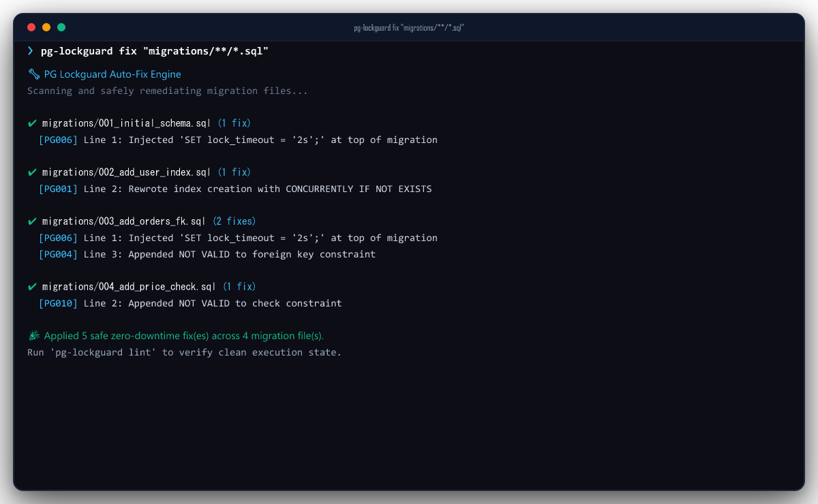This screenshot has width=818, height=504.
Task: Click 'Scanning and safely remediating migration files...' line
Action: (x=168, y=91)
